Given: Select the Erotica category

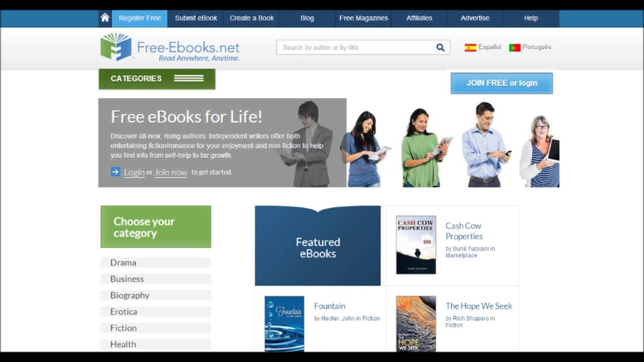Looking at the screenshot, I should pyautogui.click(x=156, y=312).
